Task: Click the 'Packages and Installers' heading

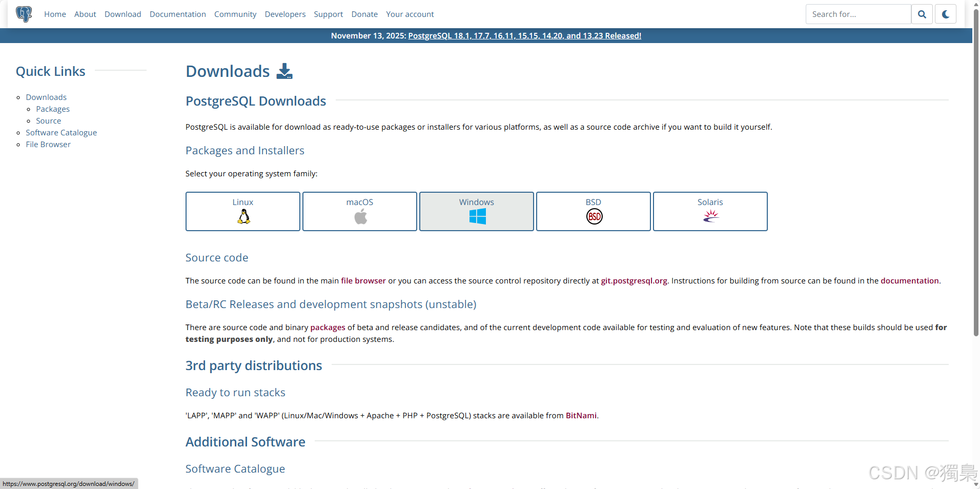Action: [245, 151]
